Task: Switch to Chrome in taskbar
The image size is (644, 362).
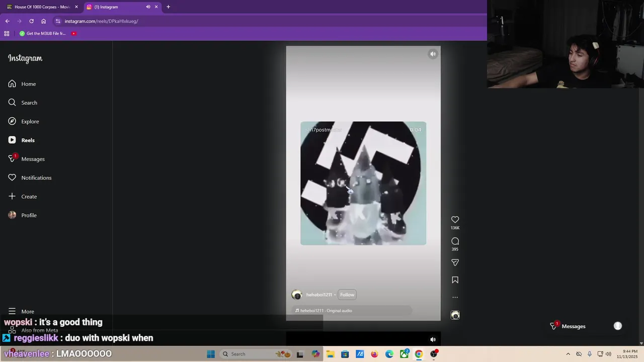Action: pos(419,354)
